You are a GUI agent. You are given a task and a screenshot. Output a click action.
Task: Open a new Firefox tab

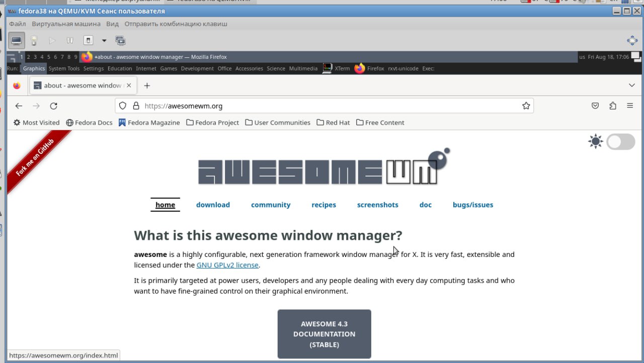[x=147, y=85]
